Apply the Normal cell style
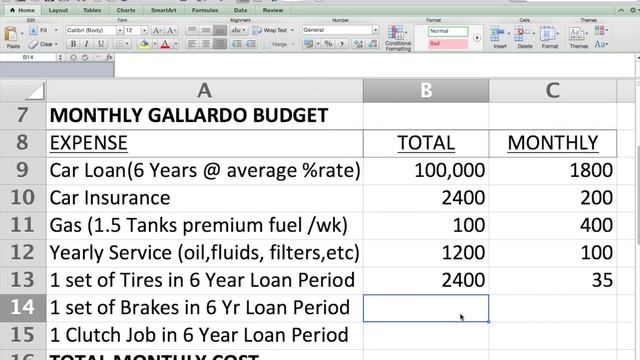Screen dimensions: 640x360 point(448,31)
